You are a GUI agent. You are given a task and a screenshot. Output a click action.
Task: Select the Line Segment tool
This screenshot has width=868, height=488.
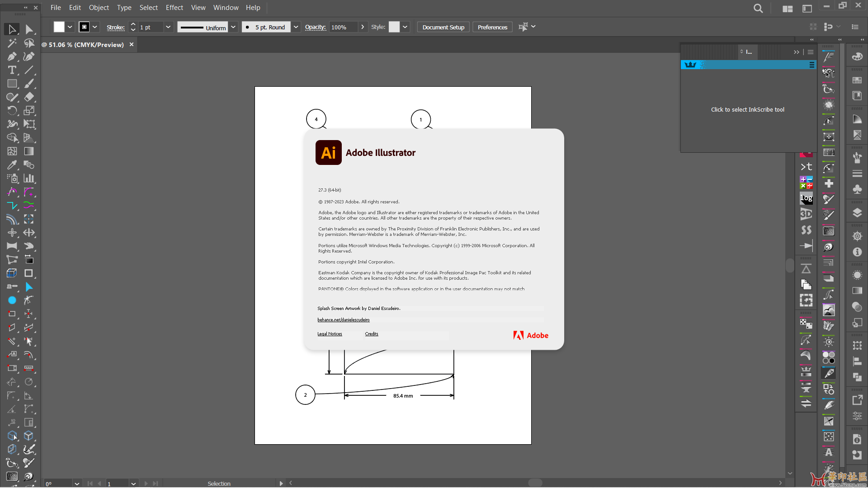click(29, 70)
